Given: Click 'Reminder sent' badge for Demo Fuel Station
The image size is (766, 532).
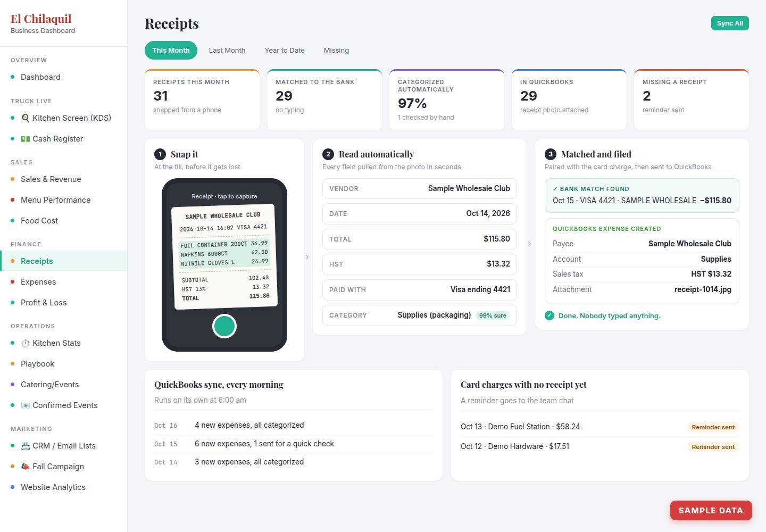Looking at the screenshot, I should pos(713,427).
